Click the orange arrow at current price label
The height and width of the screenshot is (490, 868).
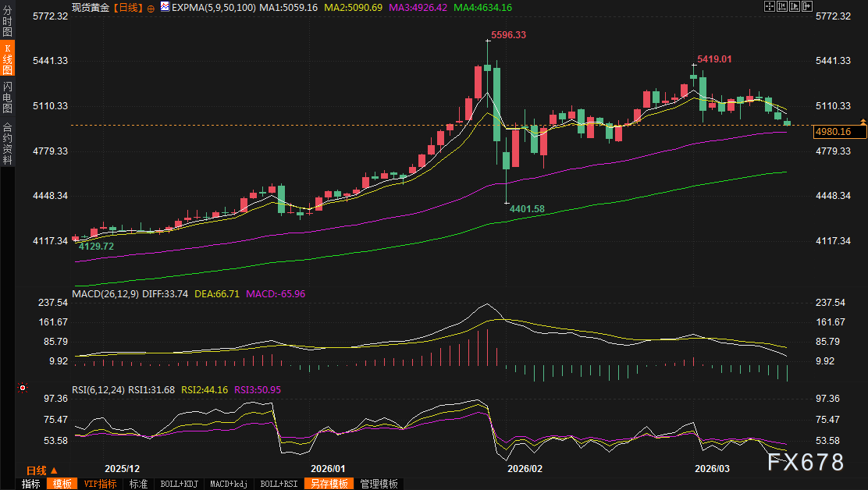(863, 122)
